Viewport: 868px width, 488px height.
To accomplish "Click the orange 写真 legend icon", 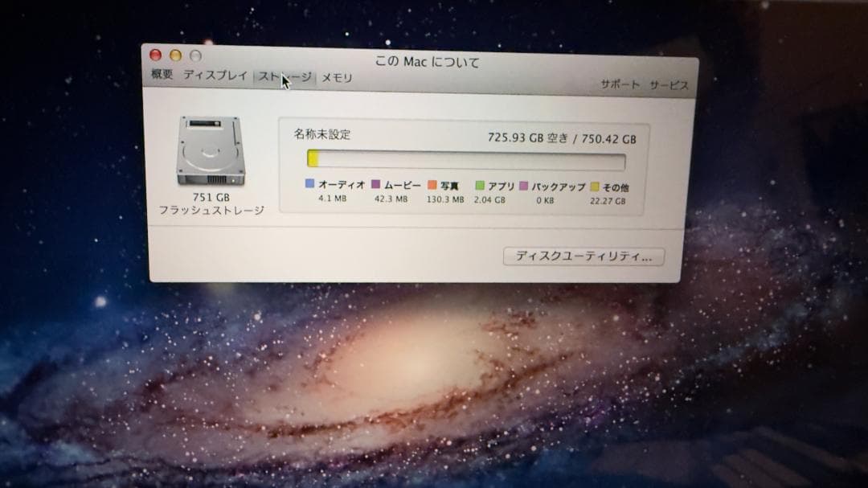I will [x=434, y=184].
